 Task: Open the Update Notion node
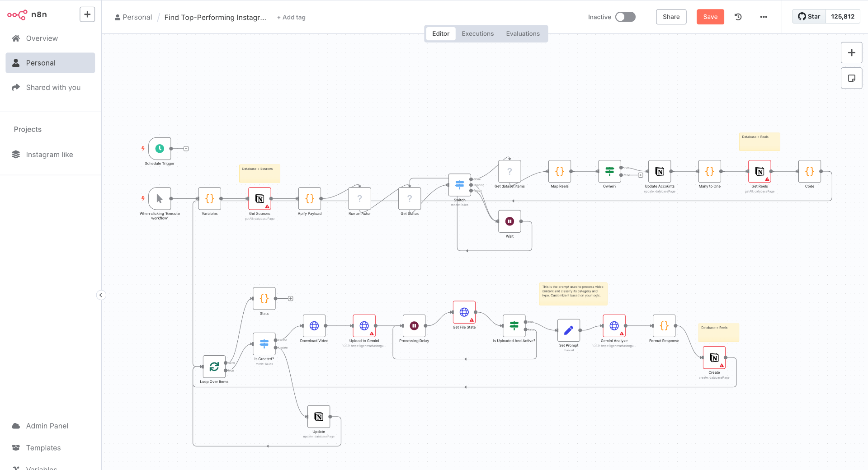pyautogui.click(x=319, y=417)
